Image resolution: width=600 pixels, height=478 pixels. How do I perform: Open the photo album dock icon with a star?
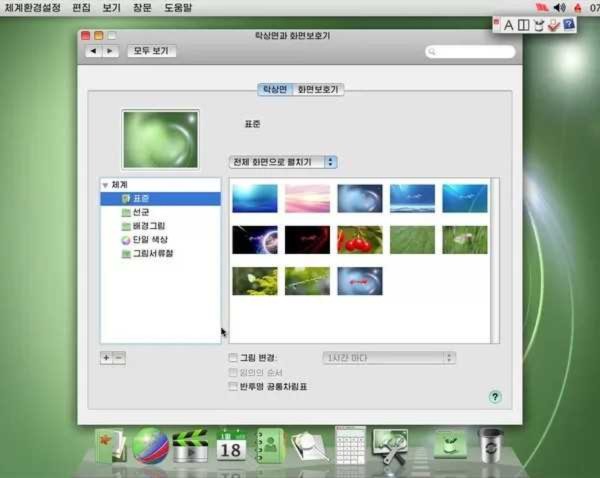point(111,446)
